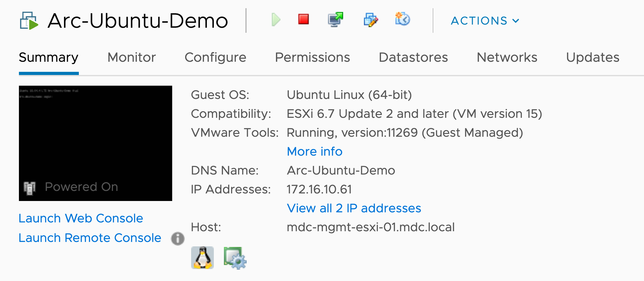Screen dimensions: 644x281
Task: Open Edit Settings pencil icon
Action: coord(371,20)
